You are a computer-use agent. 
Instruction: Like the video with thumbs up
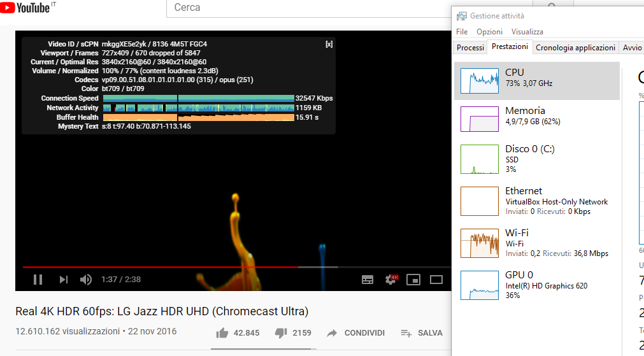click(x=238, y=332)
